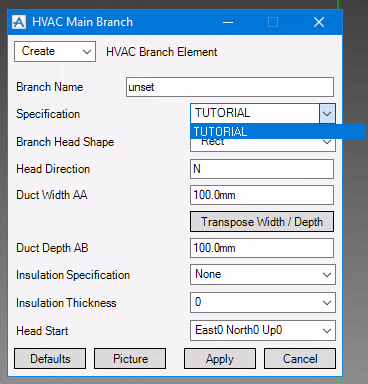Click Transpose Width / Depth button
This screenshot has width=368, height=384.
click(x=262, y=222)
